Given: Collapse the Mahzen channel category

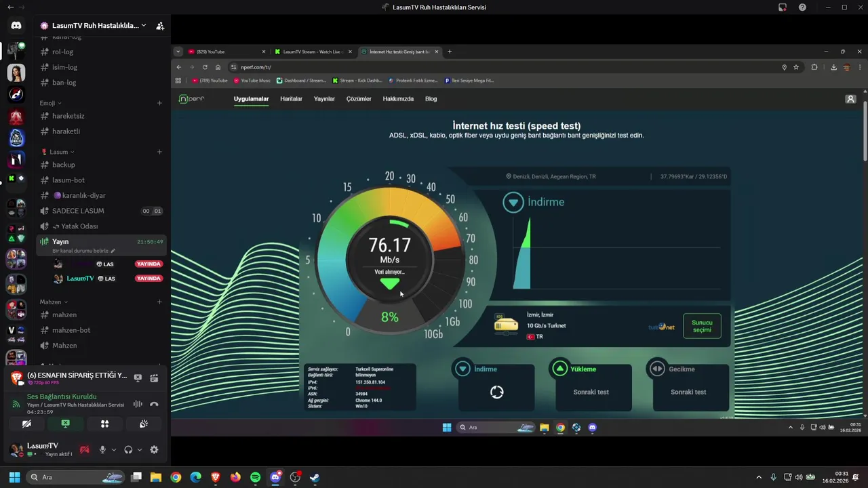Looking at the screenshot, I should tap(54, 302).
